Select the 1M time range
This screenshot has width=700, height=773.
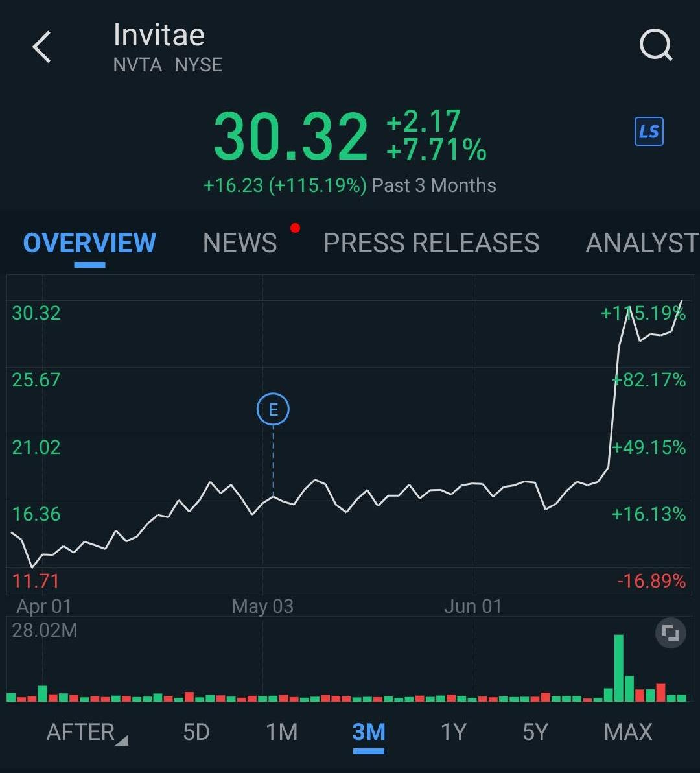pos(282,732)
